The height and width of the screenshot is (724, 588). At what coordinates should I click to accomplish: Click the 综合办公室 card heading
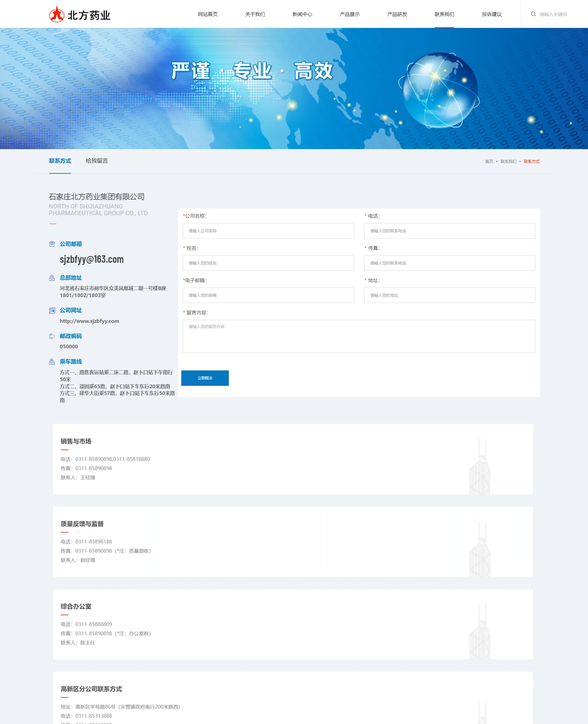[76, 606]
